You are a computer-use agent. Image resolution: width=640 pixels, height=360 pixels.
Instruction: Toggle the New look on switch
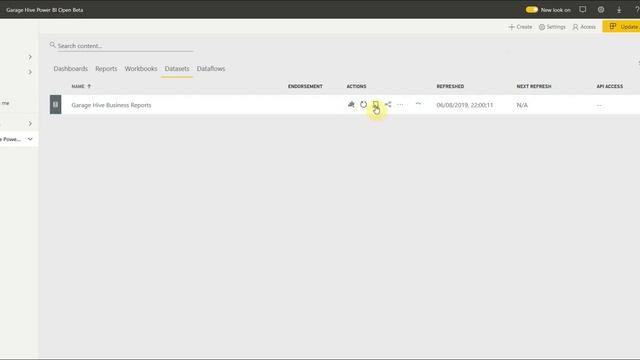531,9
